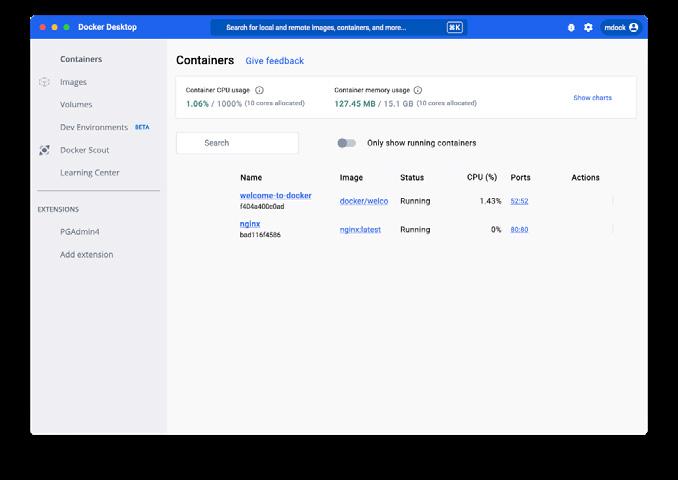Open the docker/welco image link

[364, 201]
